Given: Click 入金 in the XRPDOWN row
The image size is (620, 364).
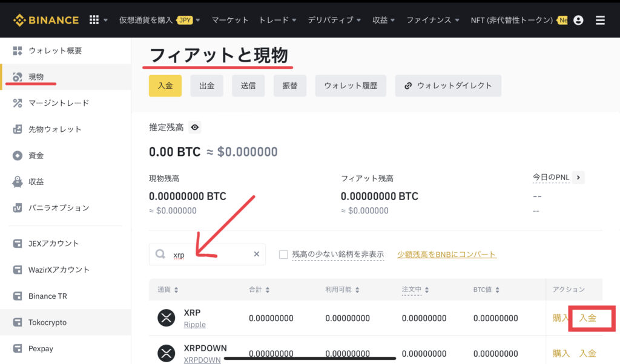Looking at the screenshot, I should coord(587,353).
